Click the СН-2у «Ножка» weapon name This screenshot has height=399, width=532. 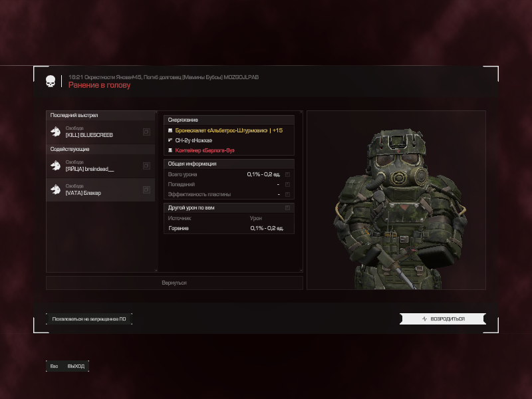194,140
